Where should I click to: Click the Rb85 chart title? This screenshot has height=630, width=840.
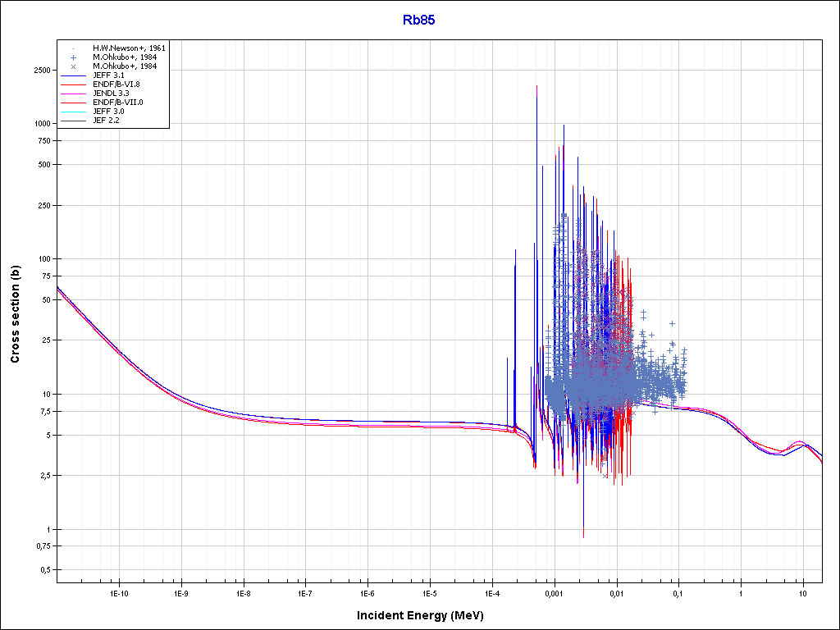418,20
